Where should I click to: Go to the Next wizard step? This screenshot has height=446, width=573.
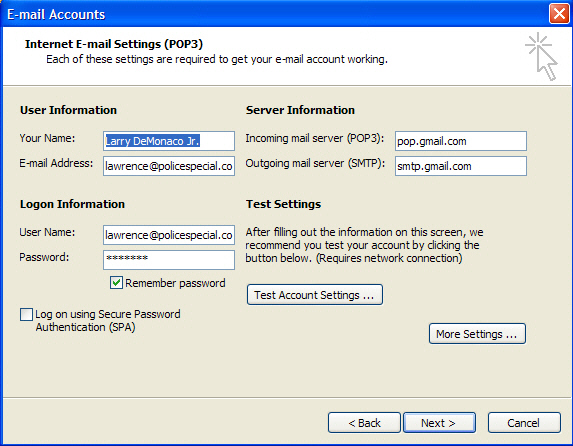pos(439,423)
